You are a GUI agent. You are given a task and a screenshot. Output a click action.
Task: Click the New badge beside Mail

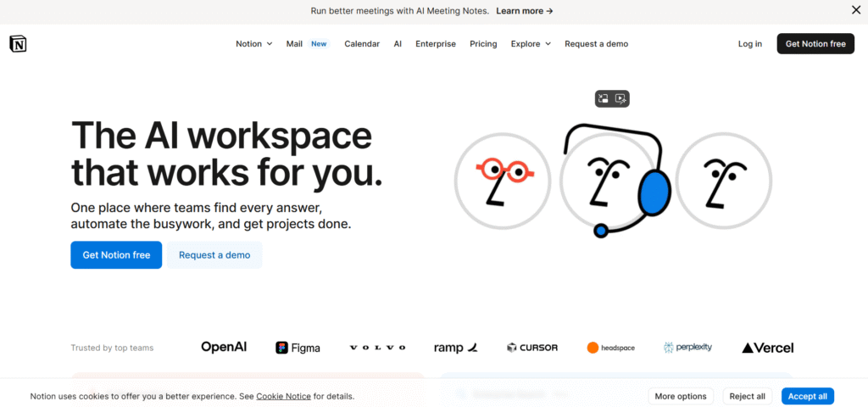point(319,44)
